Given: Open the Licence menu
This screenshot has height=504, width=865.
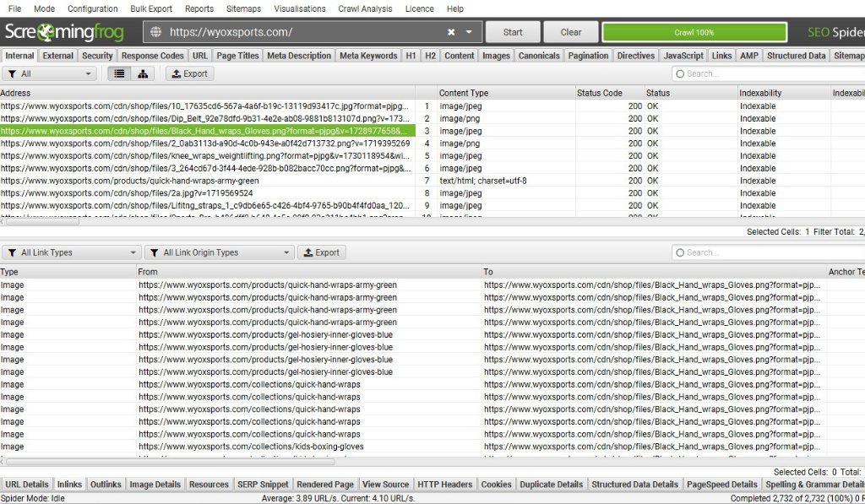Looking at the screenshot, I should 419,8.
